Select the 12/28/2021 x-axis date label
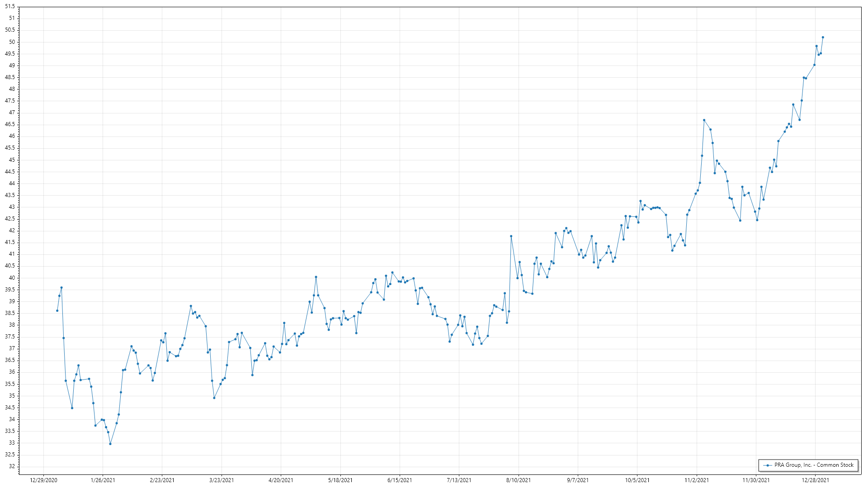 [x=816, y=480]
